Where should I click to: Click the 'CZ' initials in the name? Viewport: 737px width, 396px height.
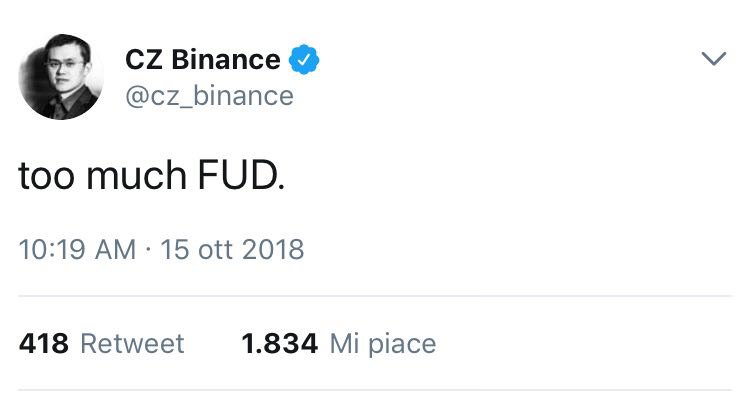pos(144,60)
